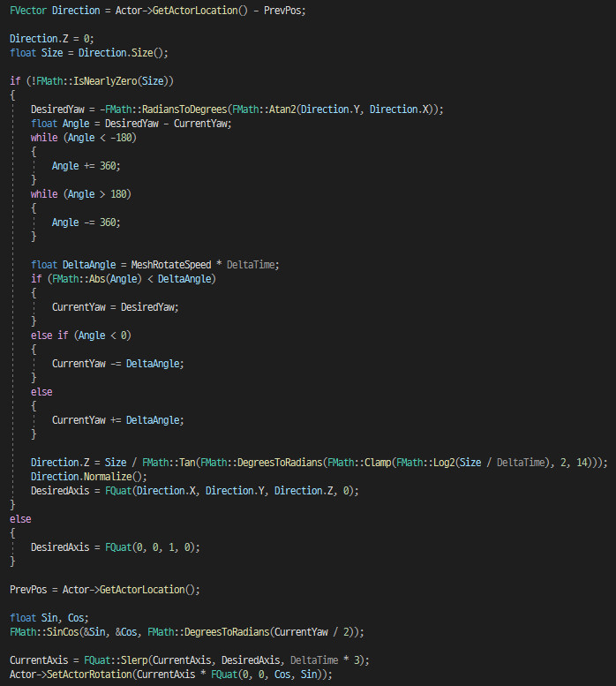Click the 'float DeltaAngle = MeshRotateSpeed * DeltaTime;' line
Viewport: 616px width, 686px height.
[x=154, y=265]
